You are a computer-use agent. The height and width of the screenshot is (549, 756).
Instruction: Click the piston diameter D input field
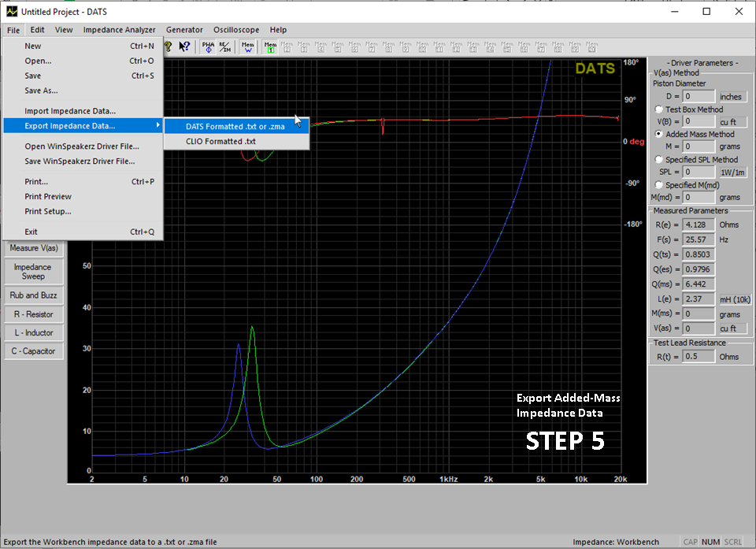(699, 96)
